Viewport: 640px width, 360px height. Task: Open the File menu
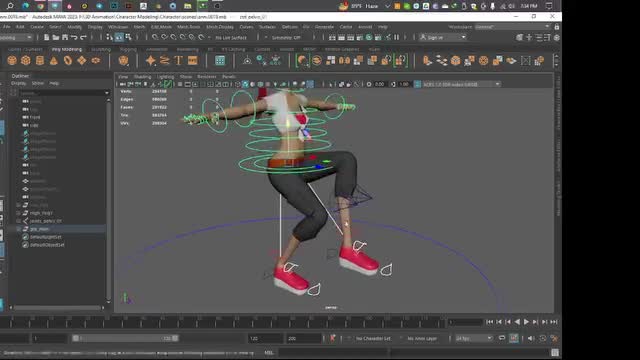[x=7, y=27]
